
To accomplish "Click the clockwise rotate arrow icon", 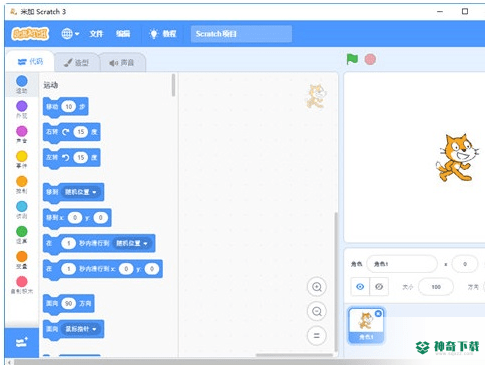I will pyautogui.click(x=66, y=132).
